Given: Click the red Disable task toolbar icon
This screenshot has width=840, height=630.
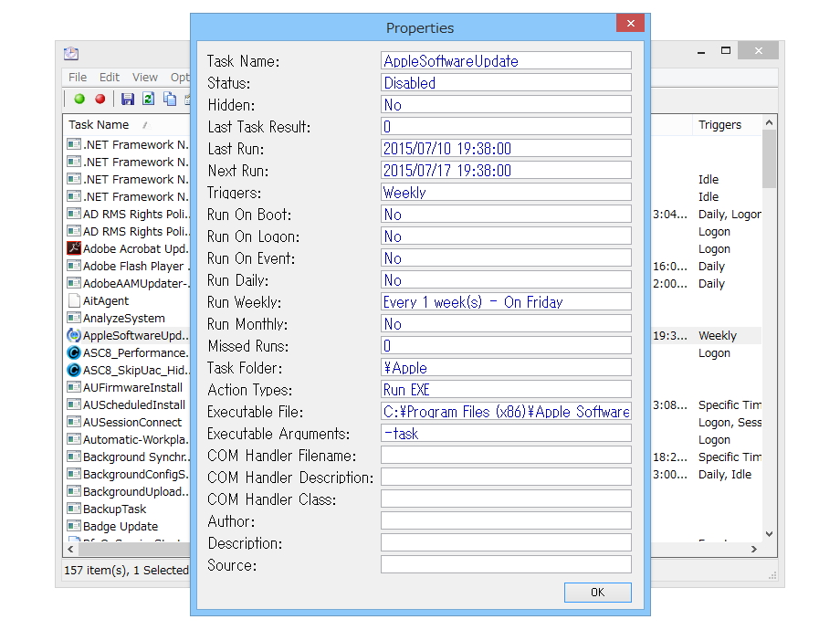Looking at the screenshot, I should (100, 100).
